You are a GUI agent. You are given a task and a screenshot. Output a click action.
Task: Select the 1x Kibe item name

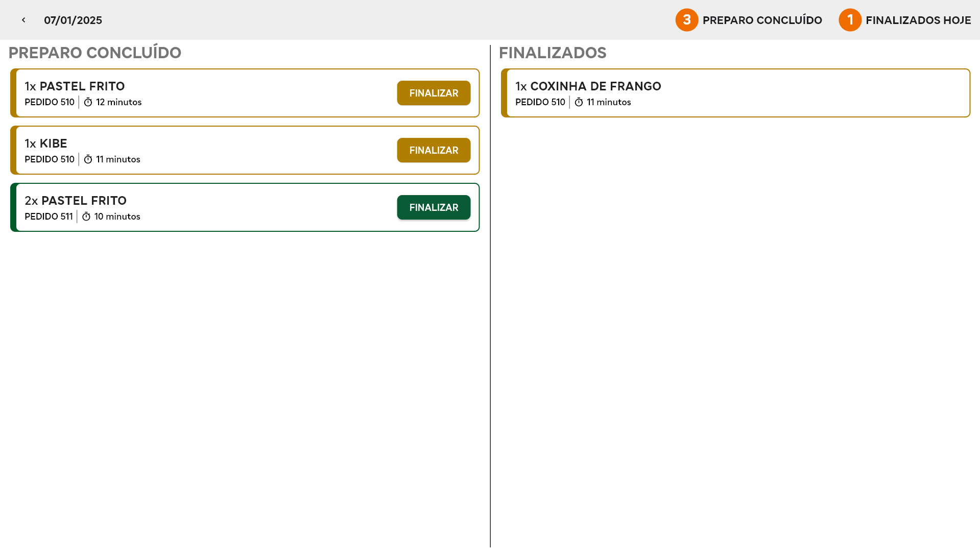click(x=46, y=143)
